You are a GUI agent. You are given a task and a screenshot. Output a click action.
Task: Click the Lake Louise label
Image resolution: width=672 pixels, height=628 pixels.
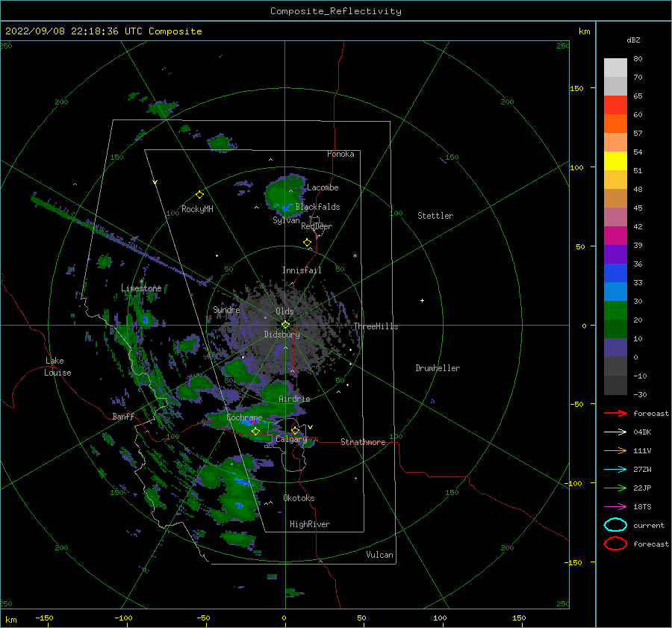pos(57,367)
